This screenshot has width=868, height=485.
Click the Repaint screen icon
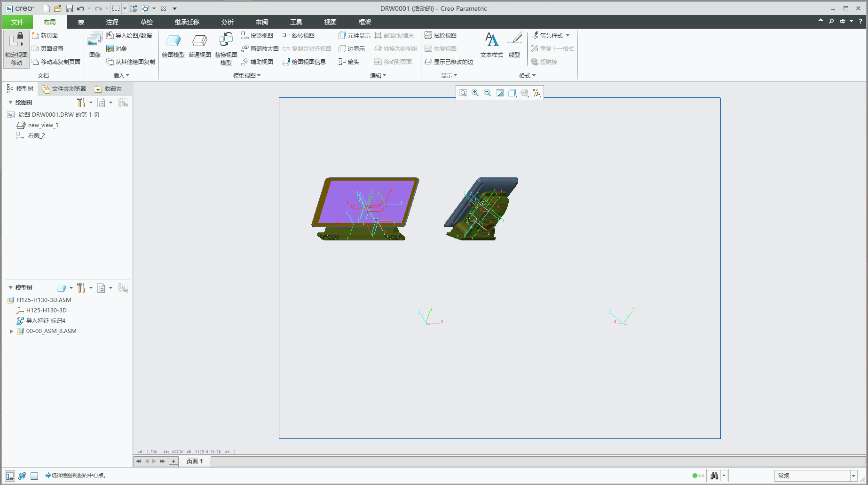pyautogui.click(x=500, y=93)
